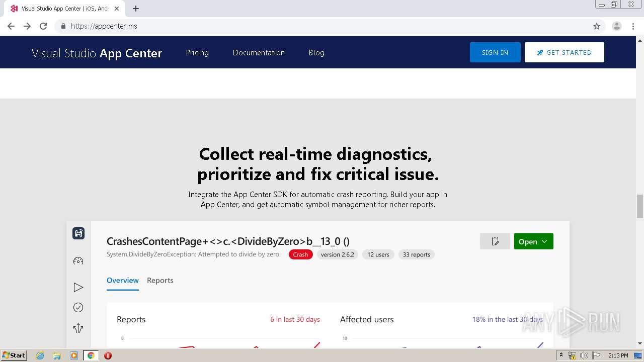The width and height of the screenshot is (644, 362).
Task: Open Chrome's three-dot menu
Action: click(x=633, y=26)
